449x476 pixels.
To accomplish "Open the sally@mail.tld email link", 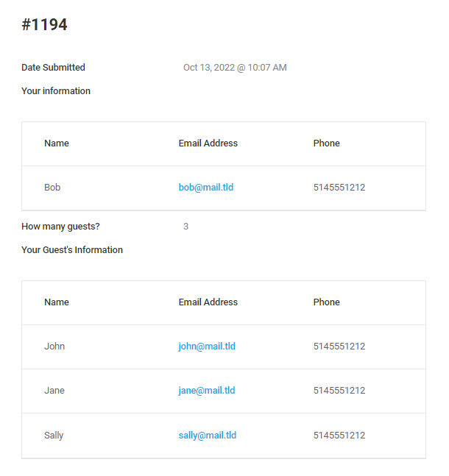I will [x=208, y=436].
